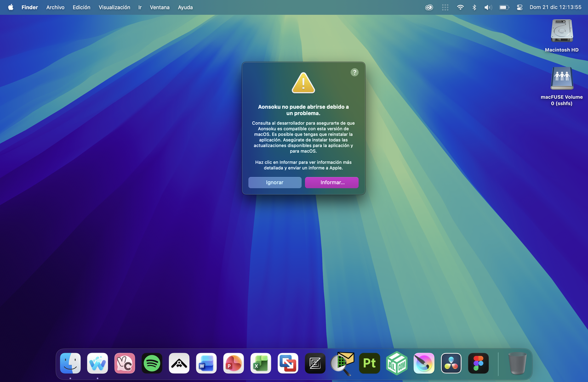Open Substance Painter (Pt) from the Dock
The image size is (588, 382).
(x=370, y=363)
